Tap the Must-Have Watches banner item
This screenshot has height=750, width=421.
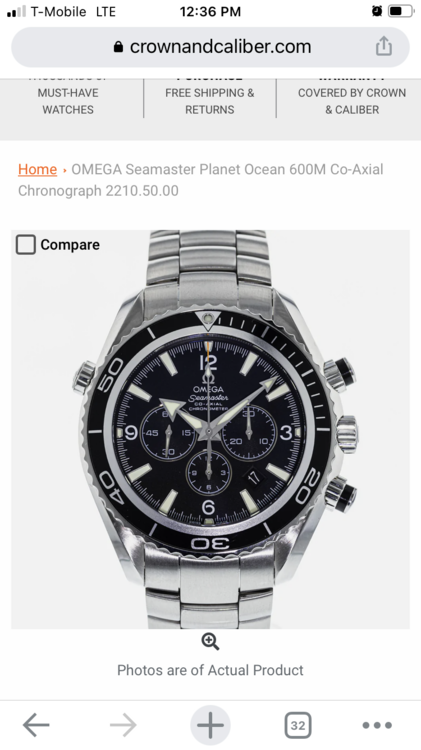(x=68, y=101)
